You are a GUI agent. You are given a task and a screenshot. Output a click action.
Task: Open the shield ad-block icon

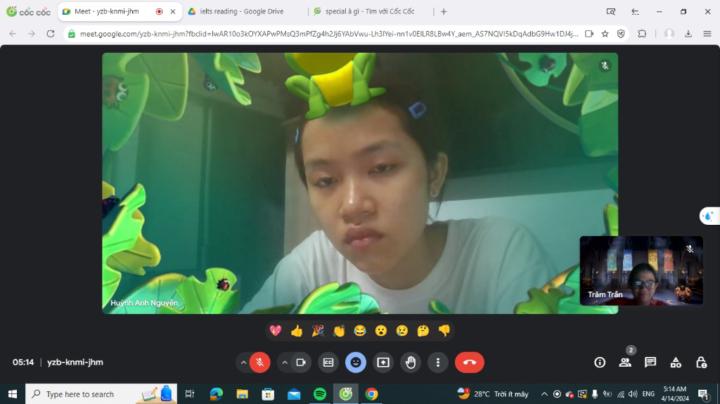point(621,34)
